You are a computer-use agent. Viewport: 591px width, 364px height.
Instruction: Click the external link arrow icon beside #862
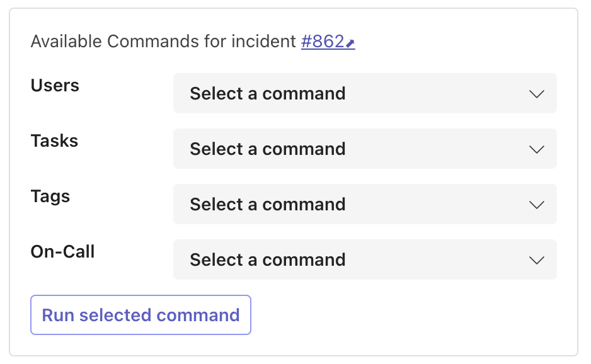pos(350,43)
